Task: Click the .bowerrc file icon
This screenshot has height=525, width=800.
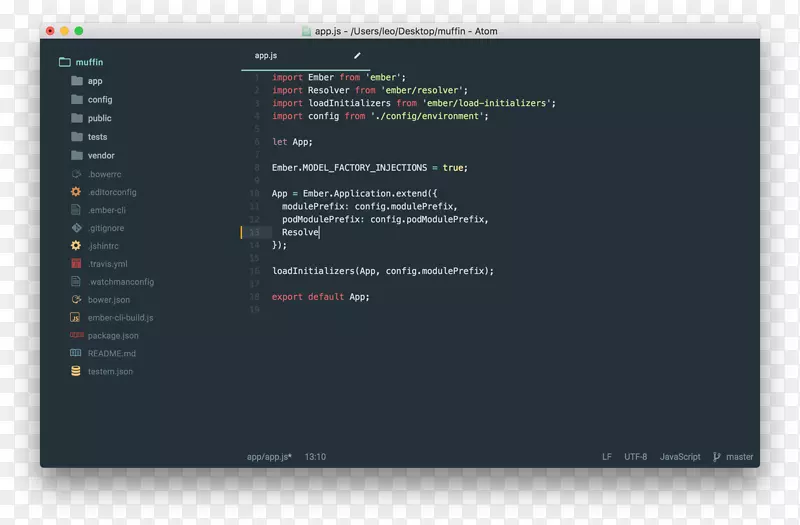Action: 76,174
